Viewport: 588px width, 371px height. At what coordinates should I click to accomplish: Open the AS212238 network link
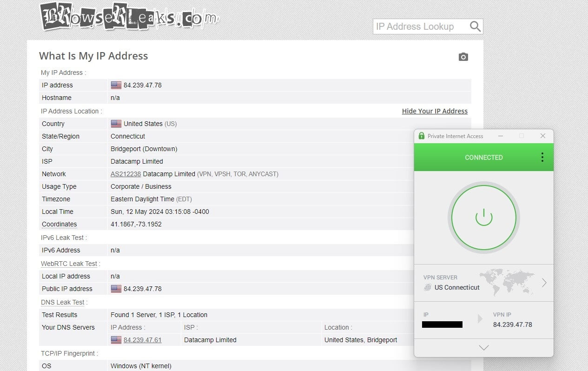coord(126,174)
